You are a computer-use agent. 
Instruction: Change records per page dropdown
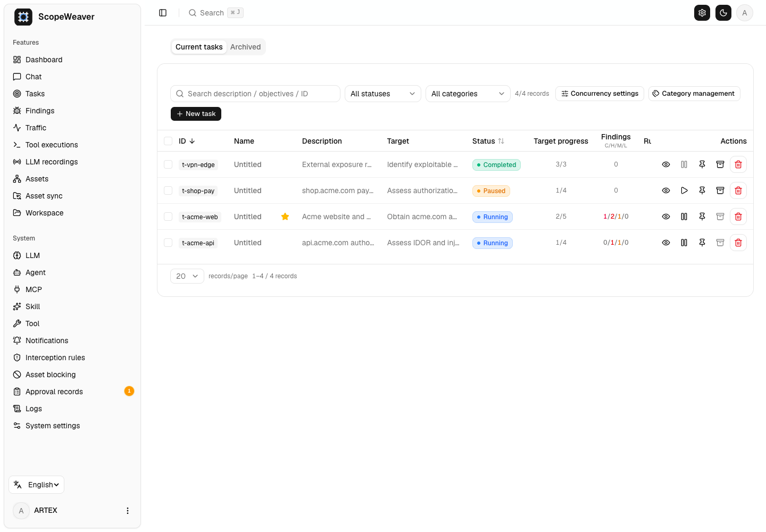tap(187, 276)
